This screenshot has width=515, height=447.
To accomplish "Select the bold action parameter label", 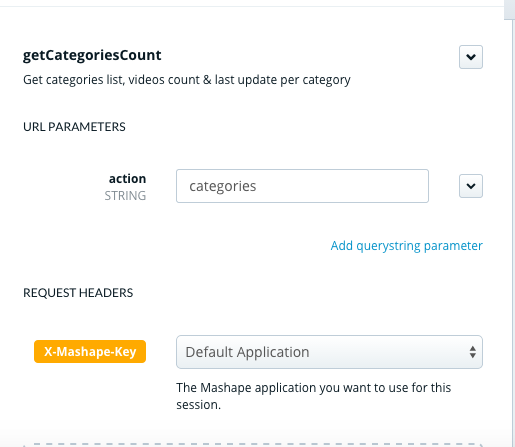I will (127, 179).
